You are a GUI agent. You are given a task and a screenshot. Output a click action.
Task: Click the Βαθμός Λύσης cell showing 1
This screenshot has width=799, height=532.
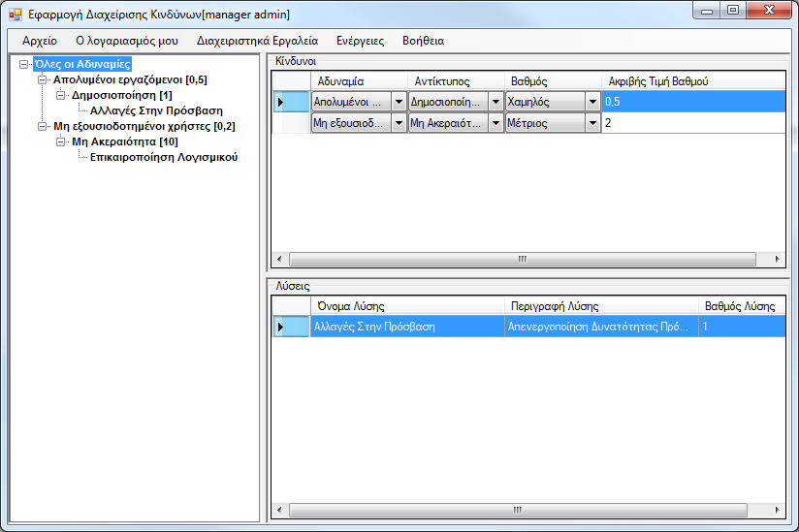[742, 327]
